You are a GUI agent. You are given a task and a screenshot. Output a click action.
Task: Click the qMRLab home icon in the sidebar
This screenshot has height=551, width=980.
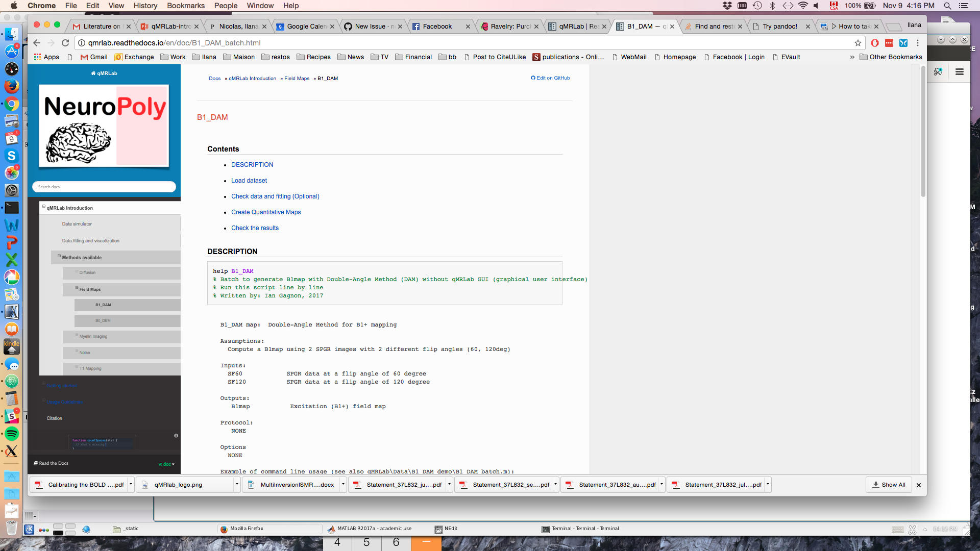(92, 73)
